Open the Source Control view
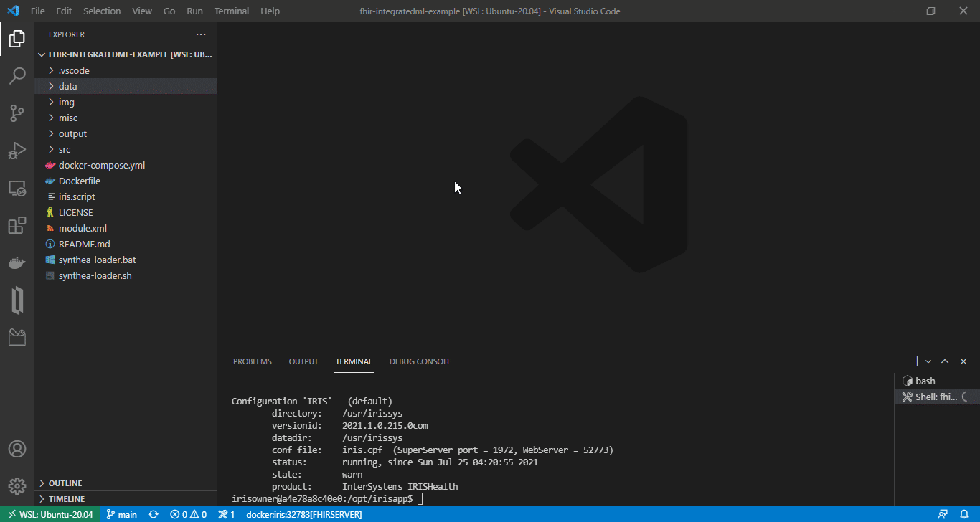 (x=17, y=113)
